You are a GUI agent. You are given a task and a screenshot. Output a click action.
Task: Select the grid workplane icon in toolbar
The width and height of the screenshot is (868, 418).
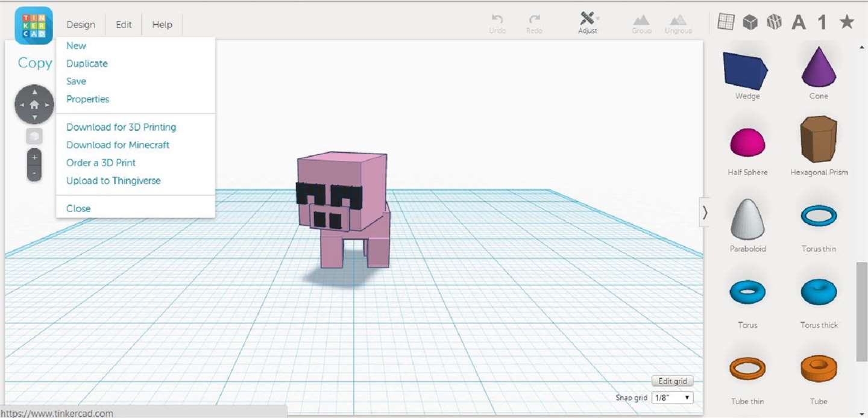[x=726, y=22]
